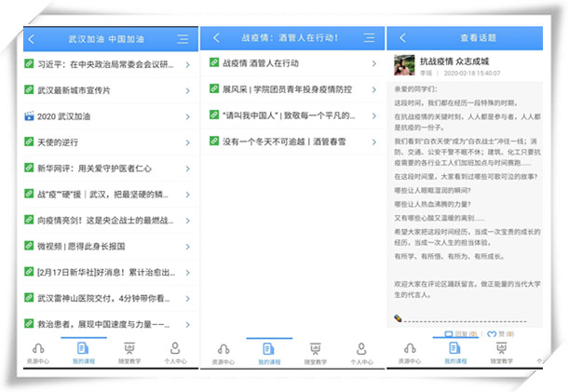Viewport: 568px width, 392px height.
Task: Go back from the 武汉加油 中国加油 screen
Action: click(x=32, y=39)
